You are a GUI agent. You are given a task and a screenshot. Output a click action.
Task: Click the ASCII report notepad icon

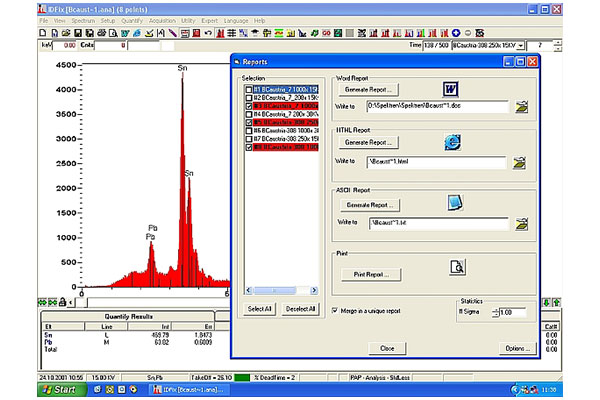tap(456, 204)
